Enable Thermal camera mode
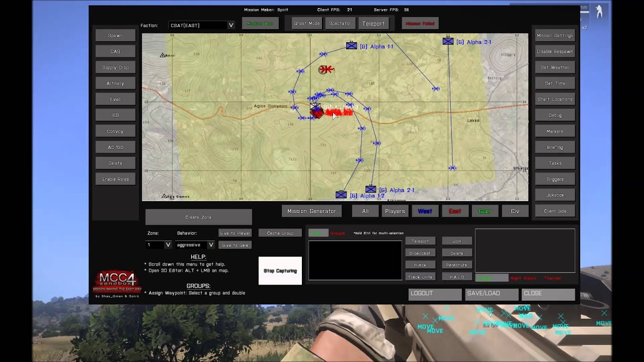The image size is (644, 362). click(552, 278)
